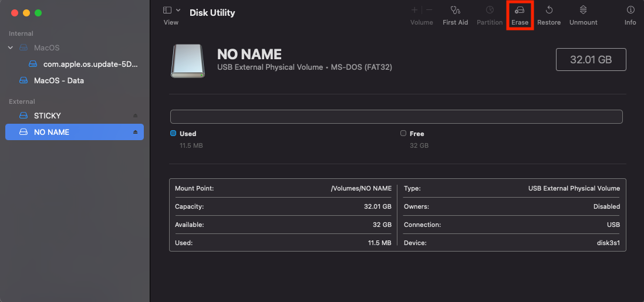
Task: Click the /Volumes/NO NAME mount point value
Action: (361, 188)
